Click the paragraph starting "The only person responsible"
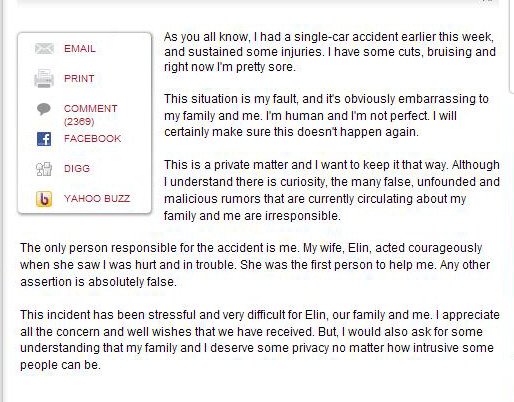This screenshot has height=402, width=514. coord(255,265)
